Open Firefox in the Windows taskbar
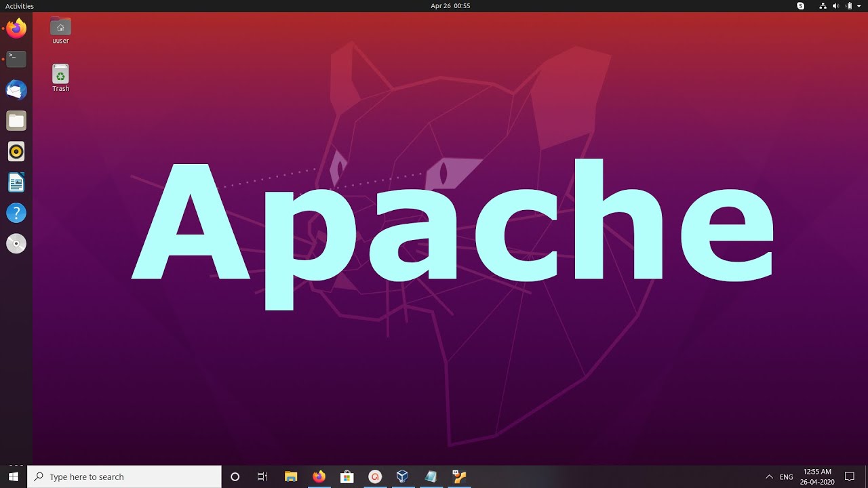The image size is (868, 488). [319, 476]
